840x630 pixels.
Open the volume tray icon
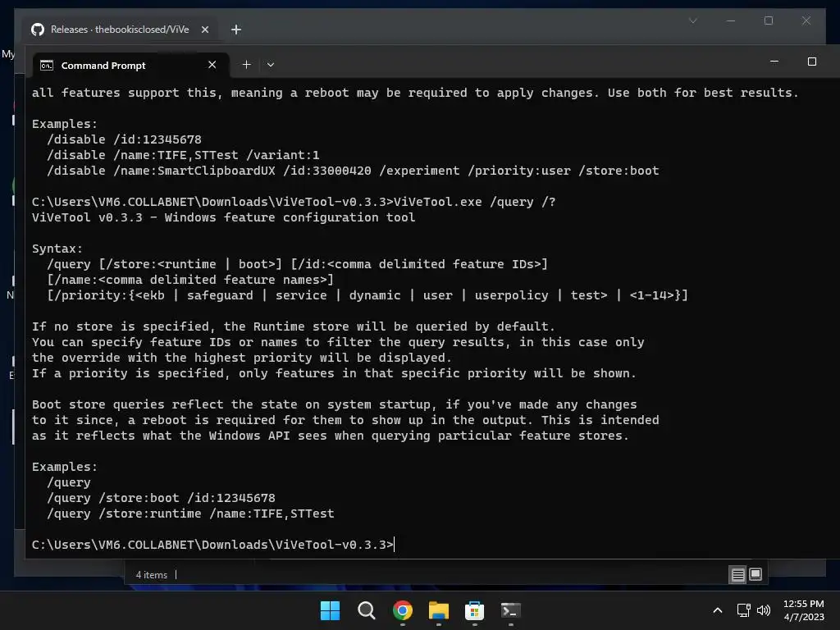764,610
